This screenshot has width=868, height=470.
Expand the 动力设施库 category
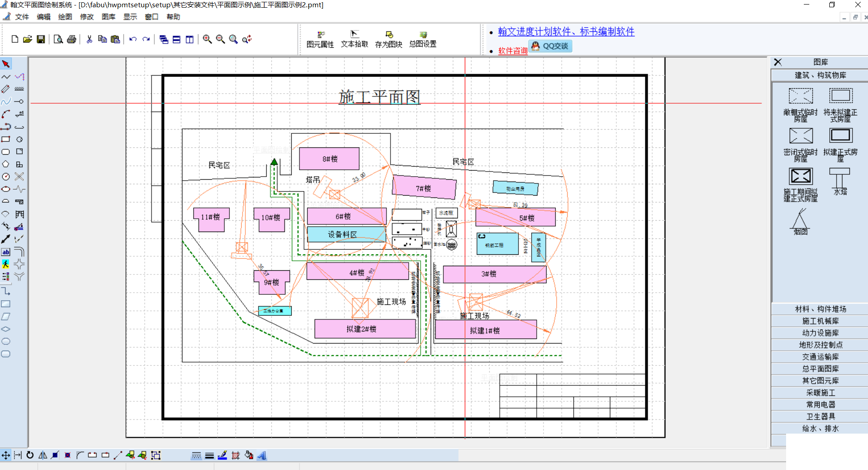click(x=820, y=333)
